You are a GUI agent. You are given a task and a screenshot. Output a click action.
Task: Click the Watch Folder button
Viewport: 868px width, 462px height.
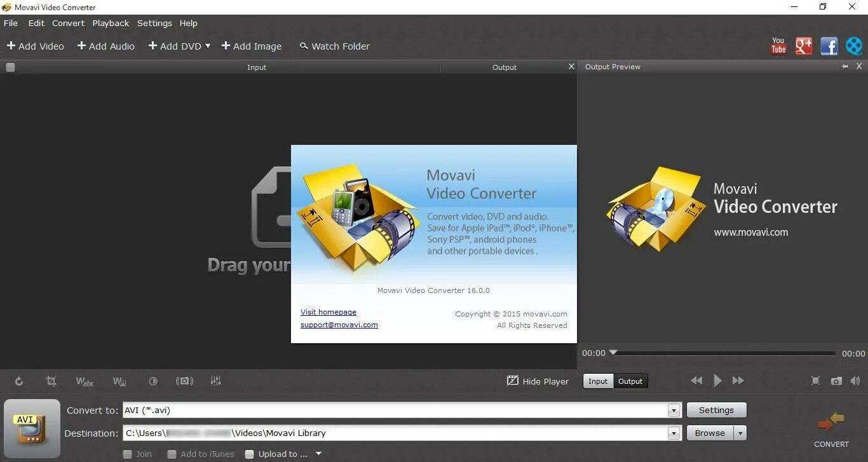[x=335, y=46]
